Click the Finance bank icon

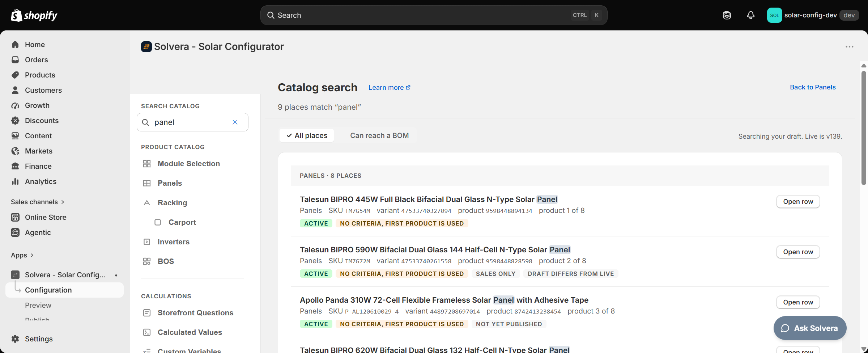[x=15, y=166]
